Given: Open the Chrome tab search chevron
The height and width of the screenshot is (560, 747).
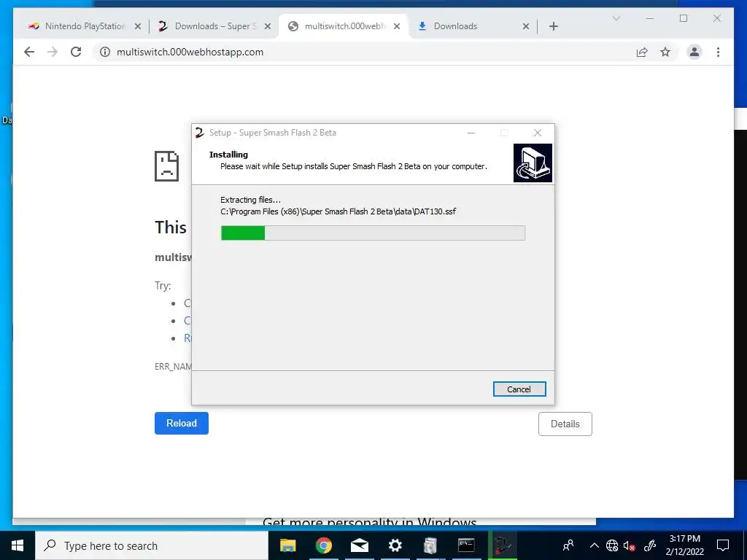Looking at the screenshot, I should coord(616,18).
